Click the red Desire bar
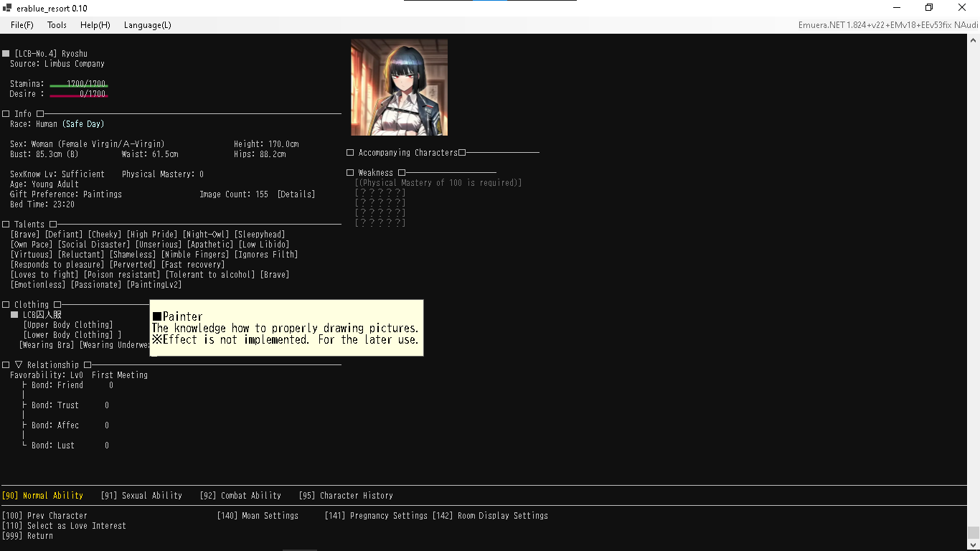Viewport: 980px width, 551px height. pos(79,95)
